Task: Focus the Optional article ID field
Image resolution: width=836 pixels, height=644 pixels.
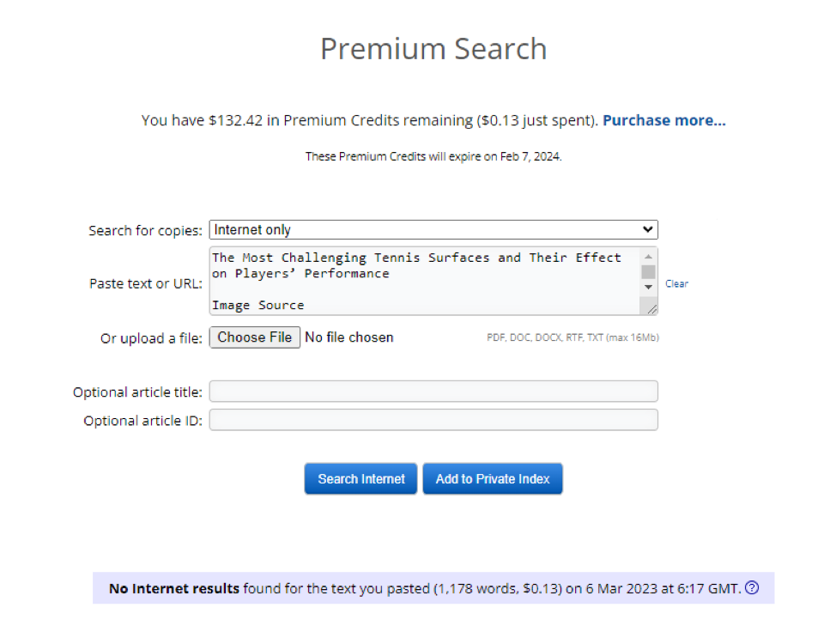Action: pos(433,420)
